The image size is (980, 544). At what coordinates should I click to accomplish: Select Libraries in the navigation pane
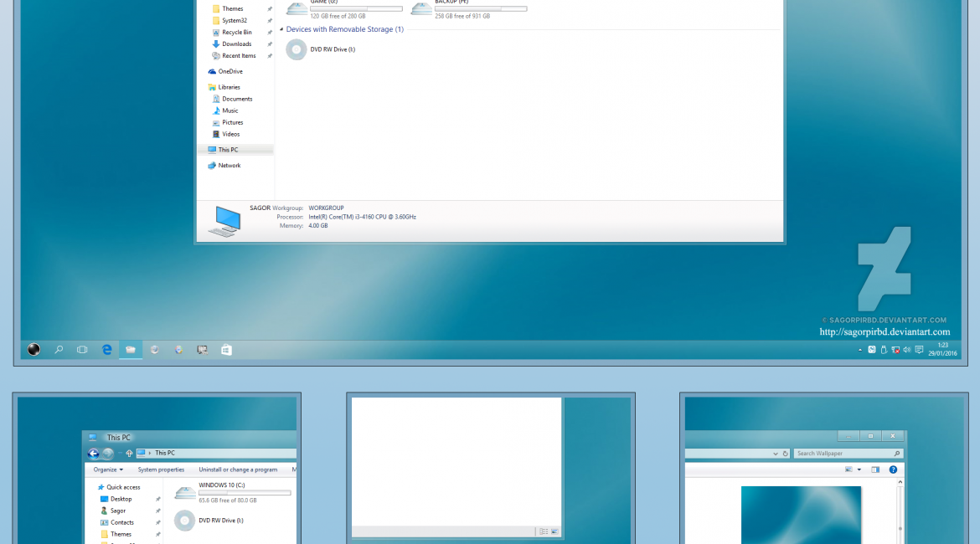224,87
